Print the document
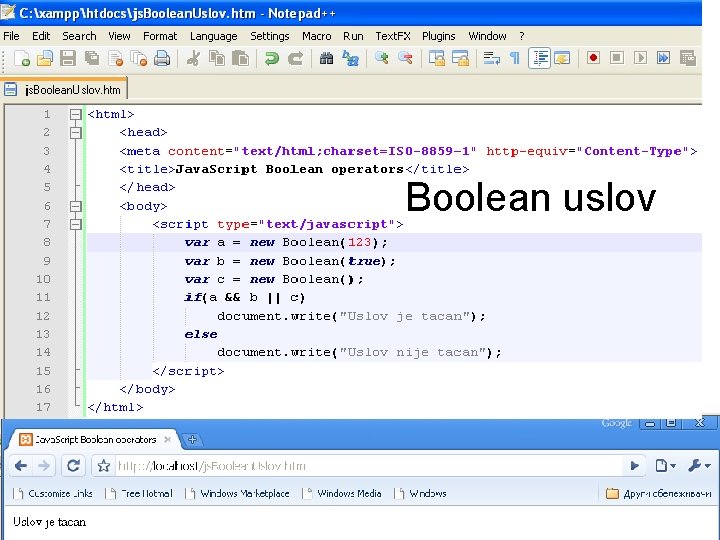Viewport: 720px width, 540px height. [x=162, y=58]
